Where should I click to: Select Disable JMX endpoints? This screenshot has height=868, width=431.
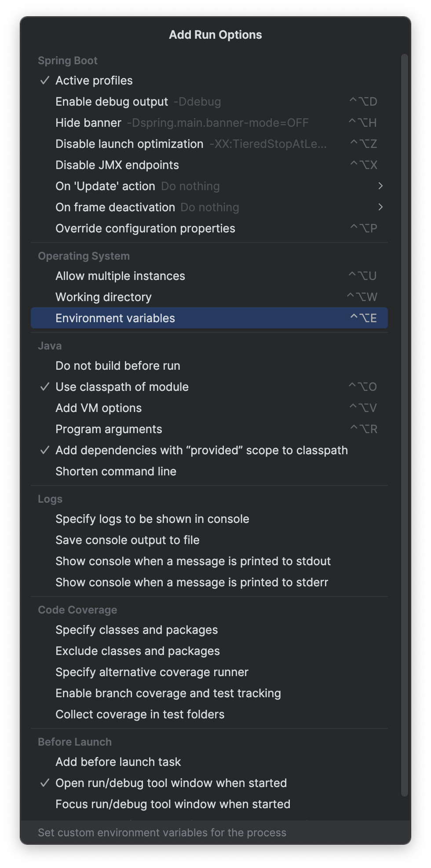point(117,165)
